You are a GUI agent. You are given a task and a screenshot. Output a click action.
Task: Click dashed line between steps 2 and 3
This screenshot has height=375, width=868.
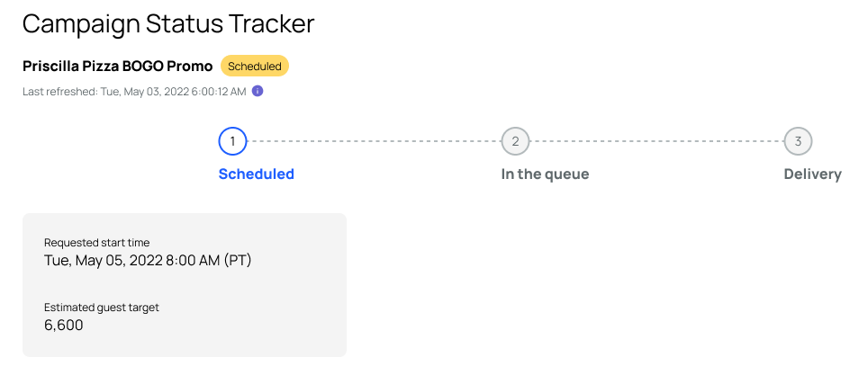656,141
